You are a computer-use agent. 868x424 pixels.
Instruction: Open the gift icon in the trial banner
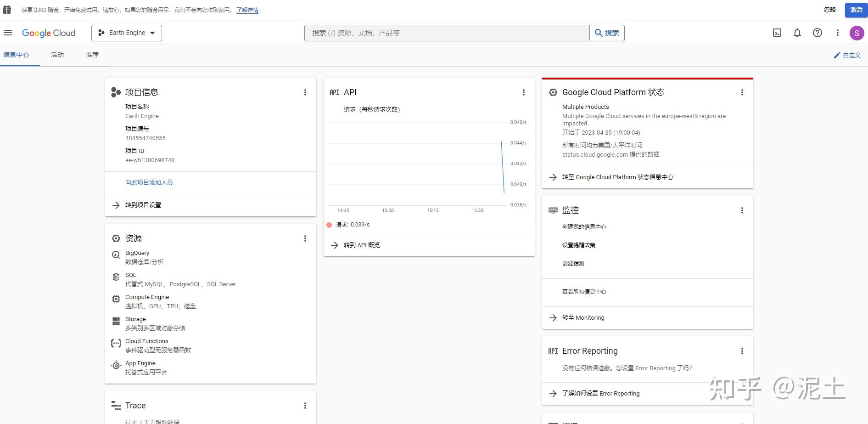pos(7,10)
